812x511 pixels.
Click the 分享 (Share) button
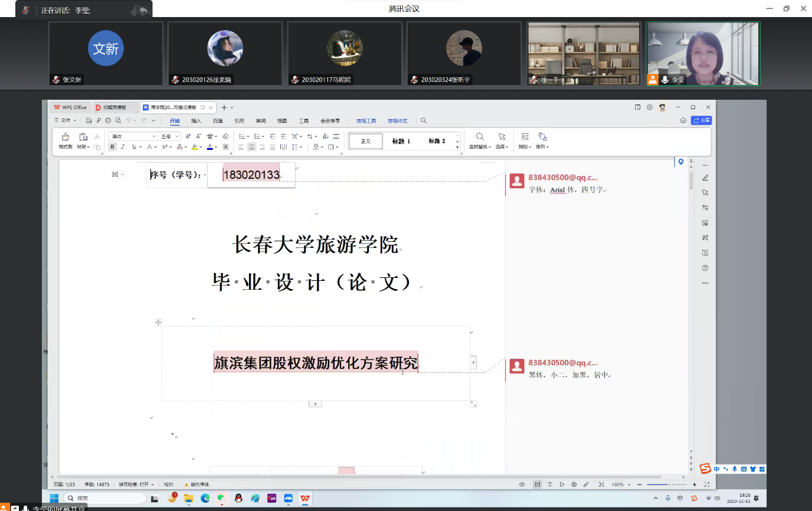pyautogui.click(x=702, y=120)
